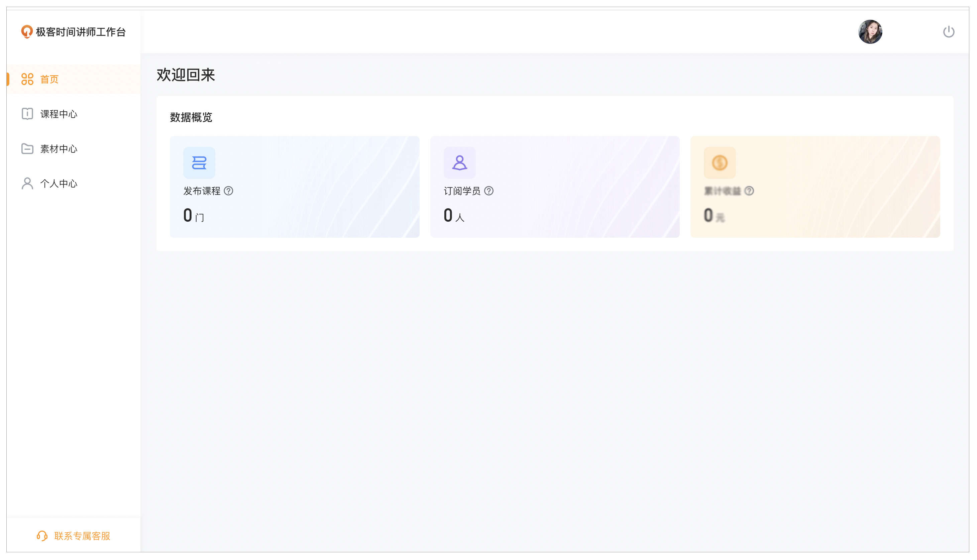
Task: Click the customer service headset icon
Action: [x=42, y=536]
